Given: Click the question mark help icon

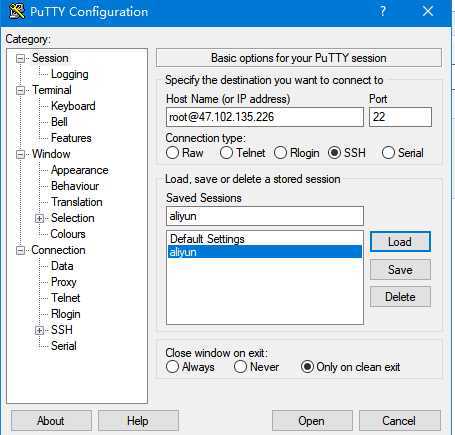Looking at the screenshot, I should click(382, 11).
